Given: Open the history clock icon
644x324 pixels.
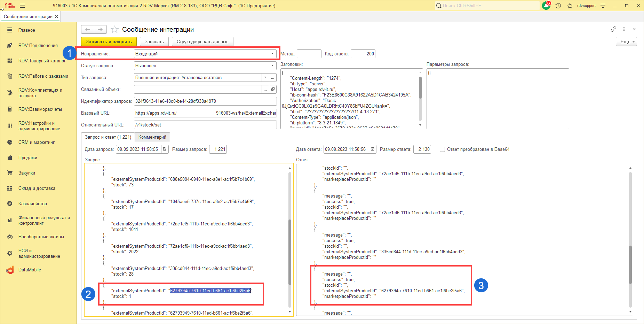Looking at the screenshot, I should [558, 6].
